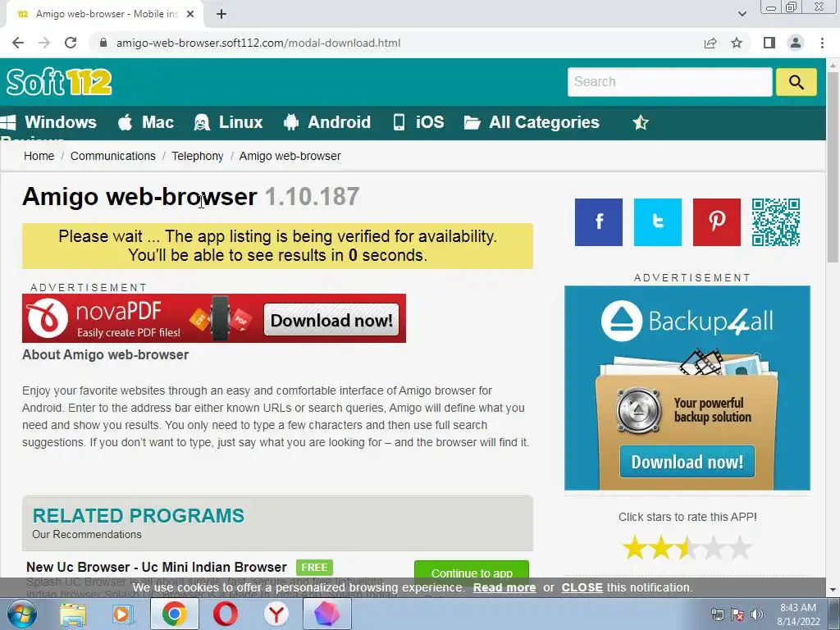Share on Pinterest

[x=716, y=222]
